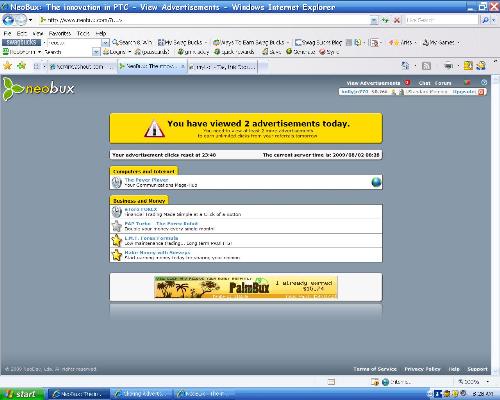This screenshot has height=400, width=500.
Task: Open My Games on the Swagbucks toolbar
Action: click(x=441, y=42)
